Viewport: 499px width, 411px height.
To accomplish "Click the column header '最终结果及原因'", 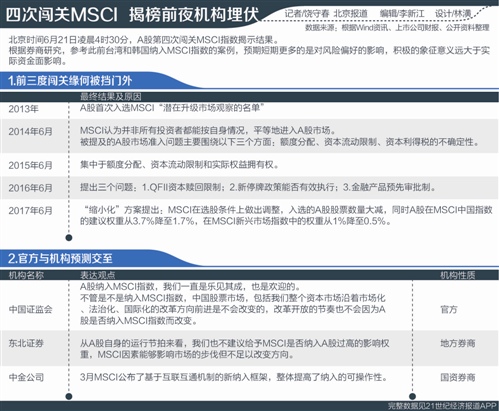I will coord(111,97).
